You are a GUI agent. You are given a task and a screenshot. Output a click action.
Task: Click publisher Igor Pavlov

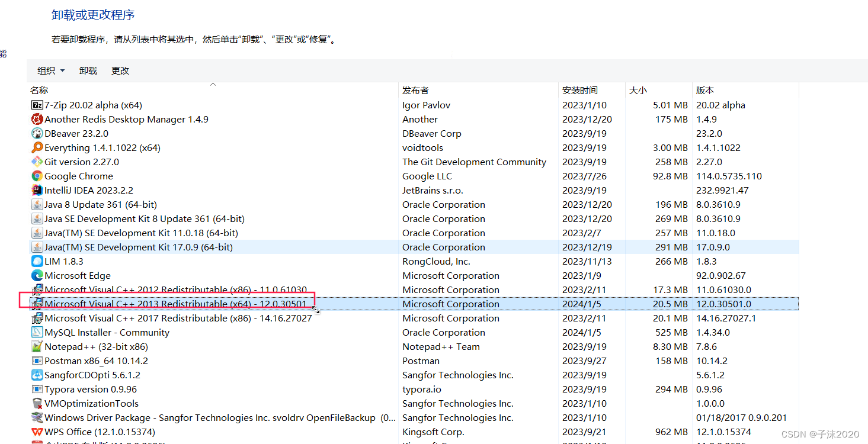click(426, 105)
